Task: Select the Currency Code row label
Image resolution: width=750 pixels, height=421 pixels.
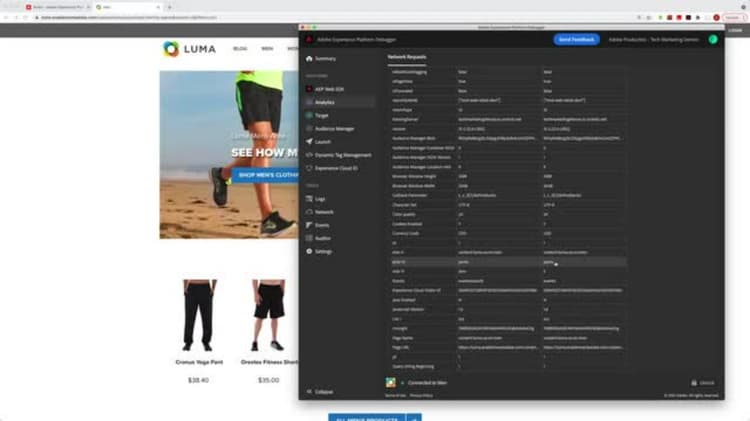Action: point(406,233)
